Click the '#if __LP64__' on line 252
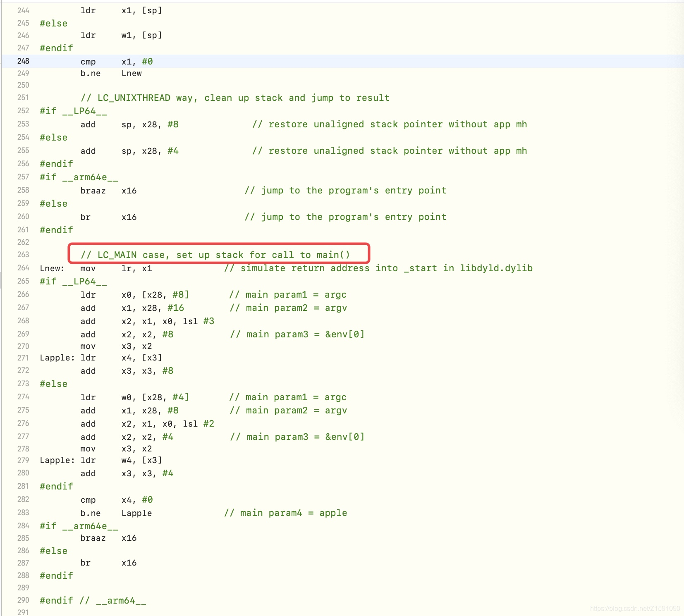 tap(73, 111)
